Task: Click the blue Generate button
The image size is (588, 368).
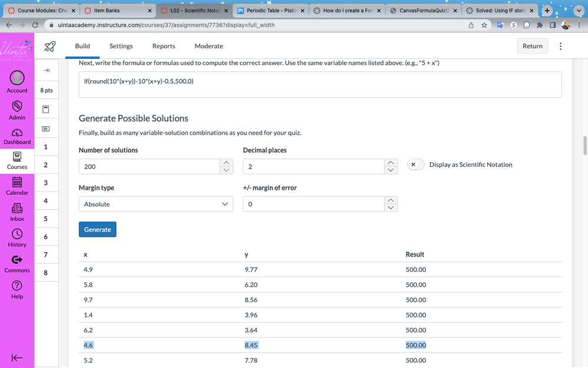Action: [97, 229]
